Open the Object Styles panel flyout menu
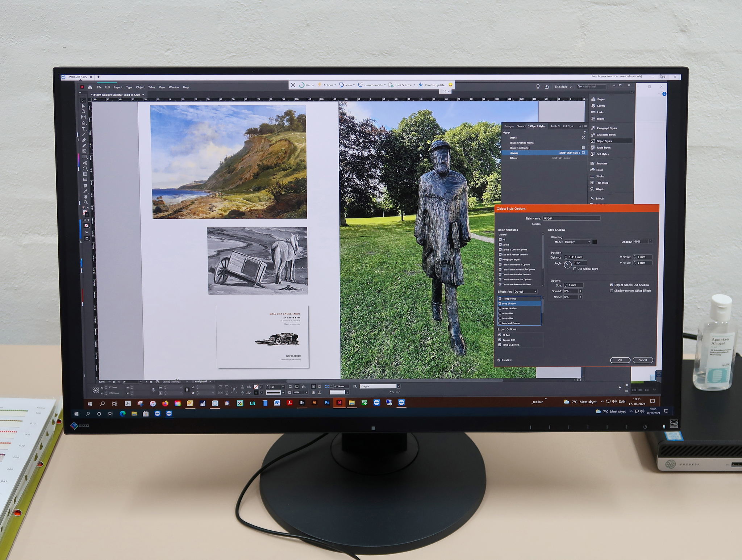This screenshot has height=560, width=742. pyautogui.click(x=585, y=126)
